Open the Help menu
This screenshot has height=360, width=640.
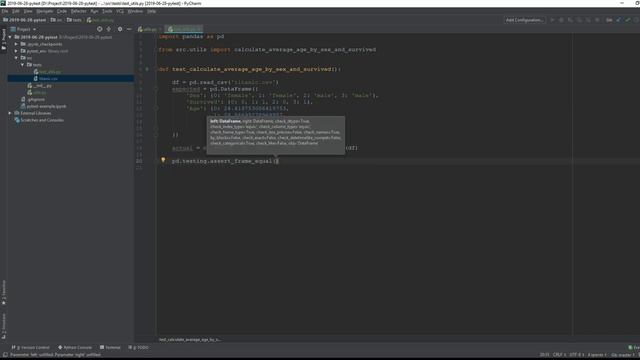151,11
